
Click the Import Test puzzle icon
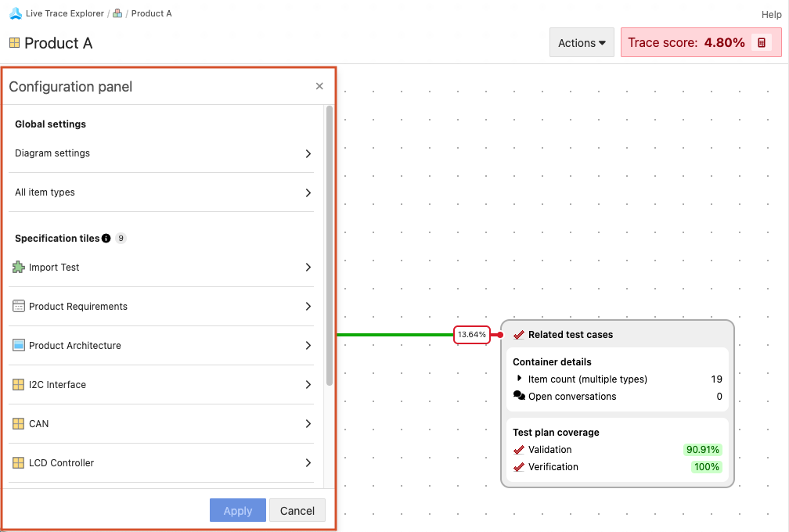point(19,267)
